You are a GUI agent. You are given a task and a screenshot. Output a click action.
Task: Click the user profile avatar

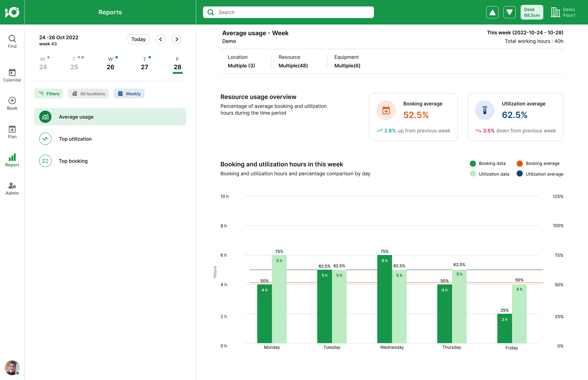12,368
